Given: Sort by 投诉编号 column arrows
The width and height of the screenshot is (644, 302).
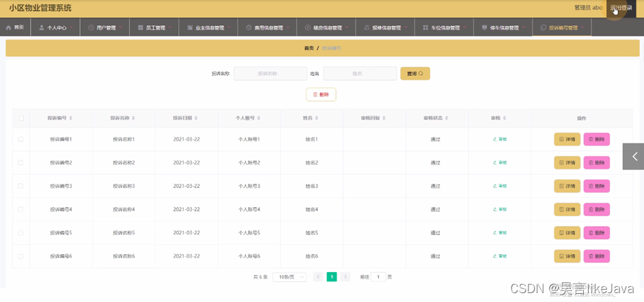Looking at the screenshot, I should [x=70, y=118].
